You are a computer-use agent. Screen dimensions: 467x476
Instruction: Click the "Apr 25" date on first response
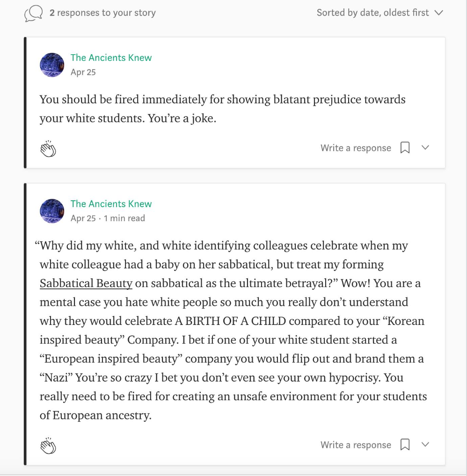[x=83, y=72]
